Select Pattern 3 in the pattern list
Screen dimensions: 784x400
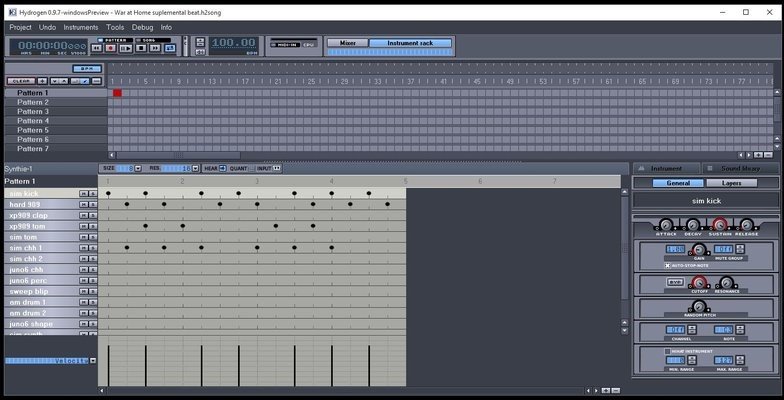pyautogui.click(x=33, y=111)
